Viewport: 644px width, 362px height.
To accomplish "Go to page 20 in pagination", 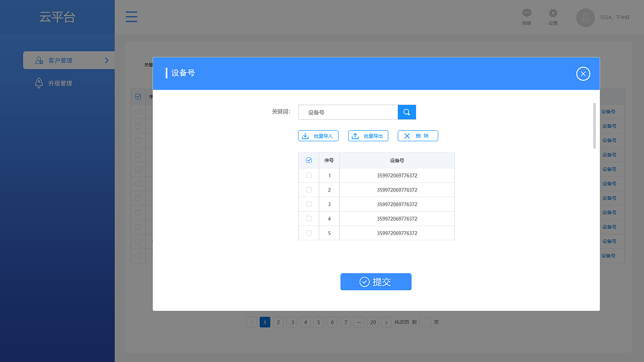I will (x=373, y=322).
